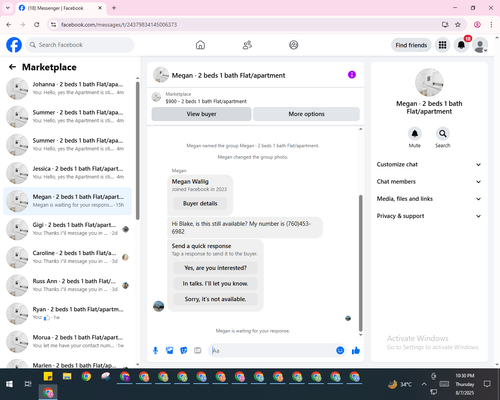Click the chat messages scrollbar
The image size is (500, 400).
pos(360,263)
